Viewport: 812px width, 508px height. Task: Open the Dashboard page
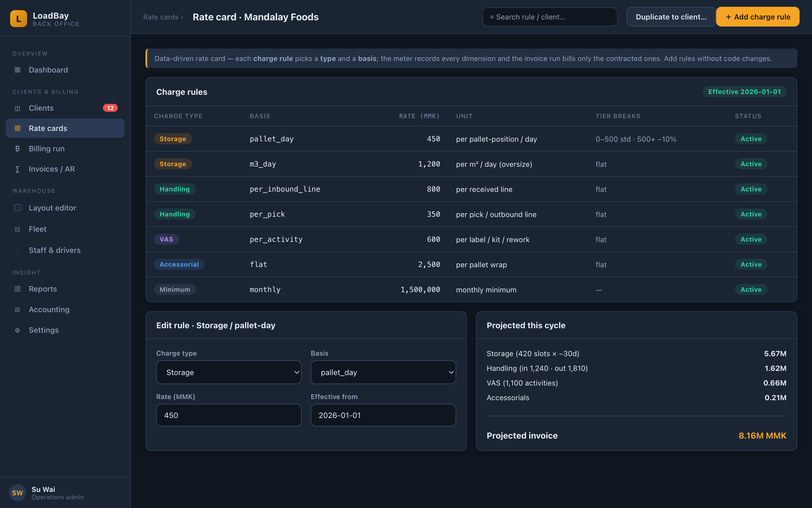click(65, 70)
